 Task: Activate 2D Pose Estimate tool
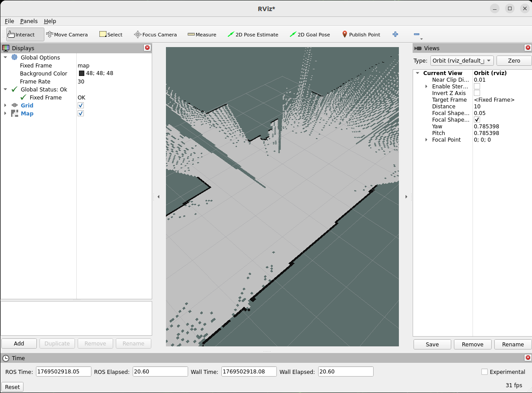coord(252,35)
